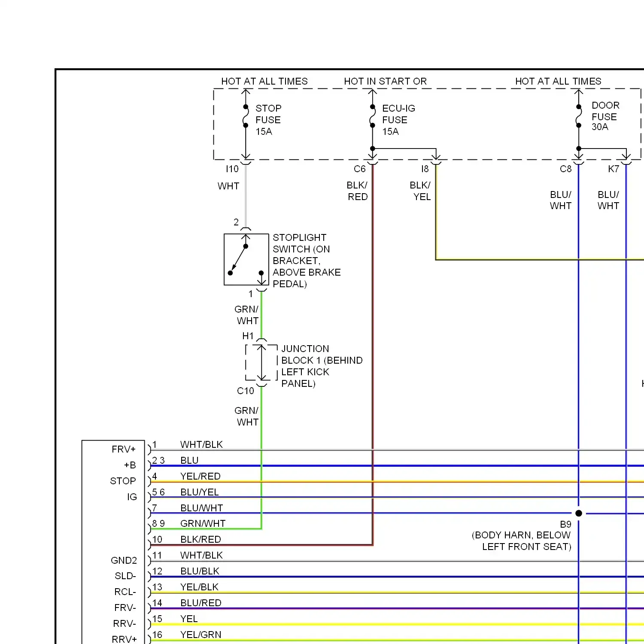Click the GRN/WHT label above H1
The width and height of the screenshot is (644, 644).
pyautogui.click(x=247, y=315)
